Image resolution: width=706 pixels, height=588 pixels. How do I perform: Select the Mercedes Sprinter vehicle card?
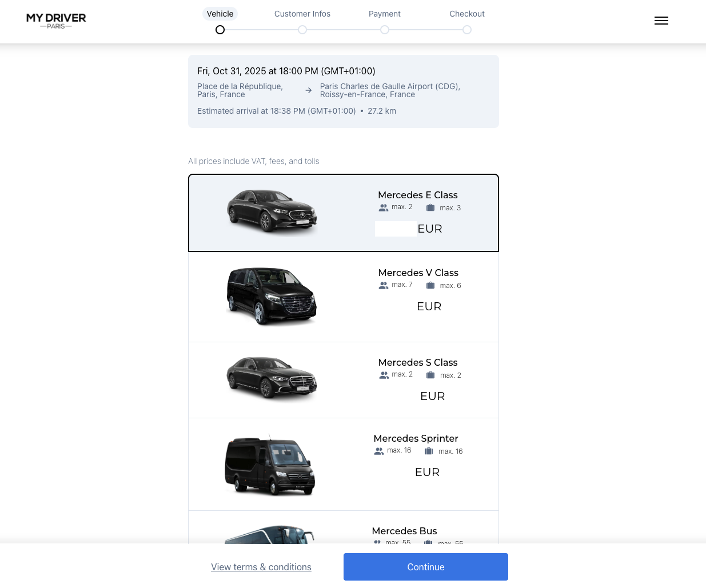point(343,464)
